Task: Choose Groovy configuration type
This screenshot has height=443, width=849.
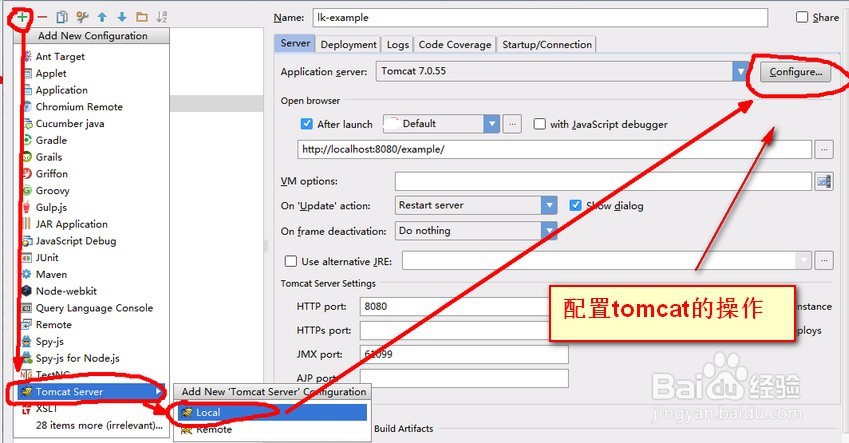Action: pos(53,191)
